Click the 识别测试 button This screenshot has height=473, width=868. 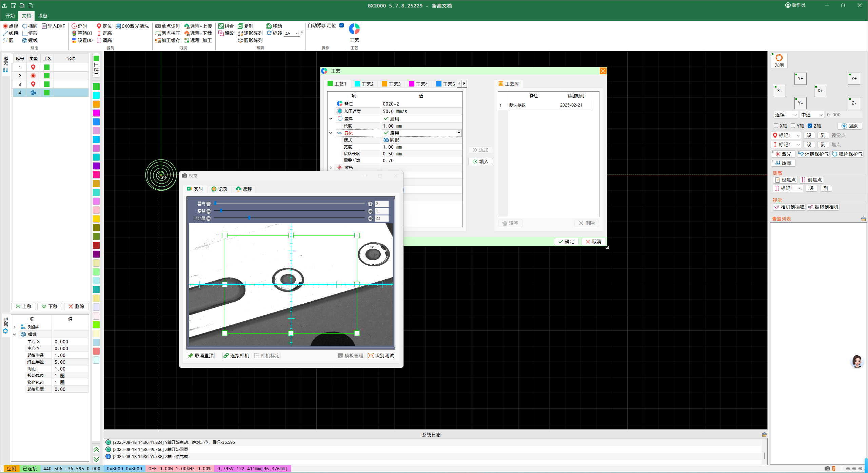pyautogui.click(x=381, y=356)
